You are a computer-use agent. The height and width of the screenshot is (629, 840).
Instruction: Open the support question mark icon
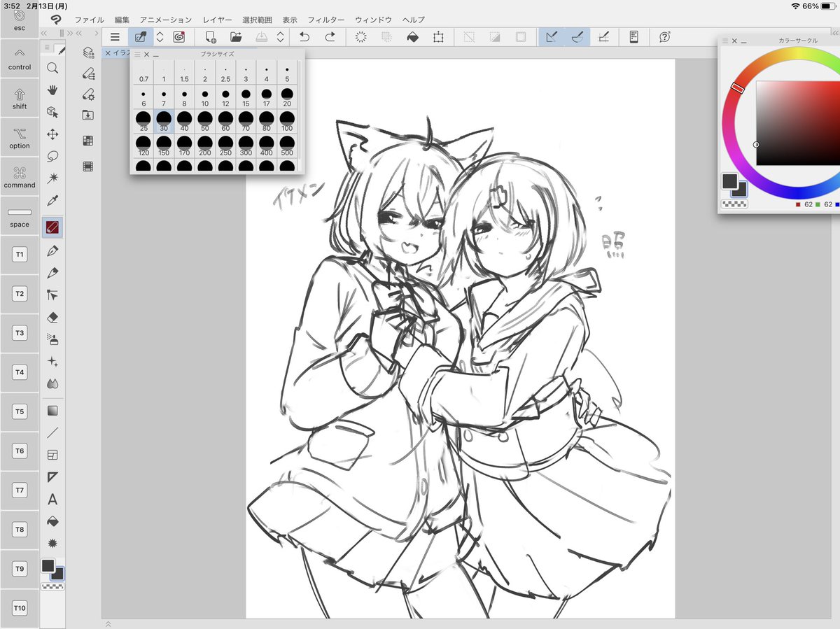[664, 37]
